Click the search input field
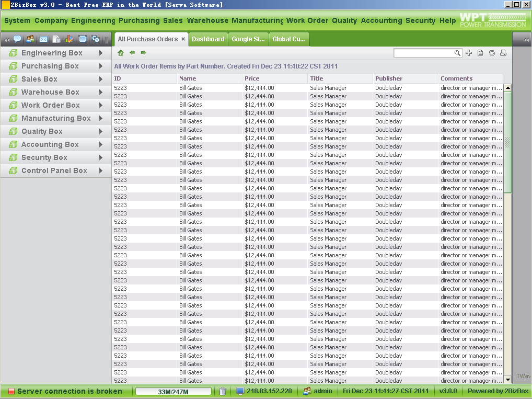The width and height of the screenshot is (532, 399). (x=424, y=53)
